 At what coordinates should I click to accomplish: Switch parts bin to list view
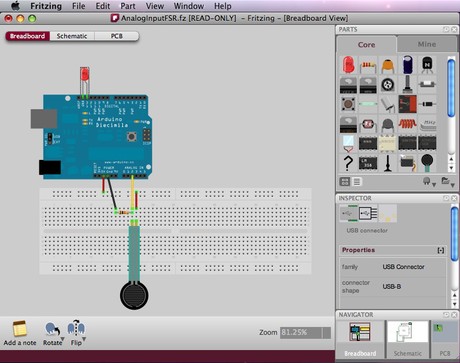coord(357,182)
